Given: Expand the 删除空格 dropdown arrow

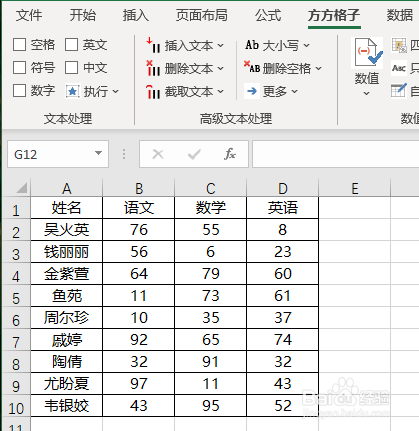Looking at the screenshot, I should [318, 68].
